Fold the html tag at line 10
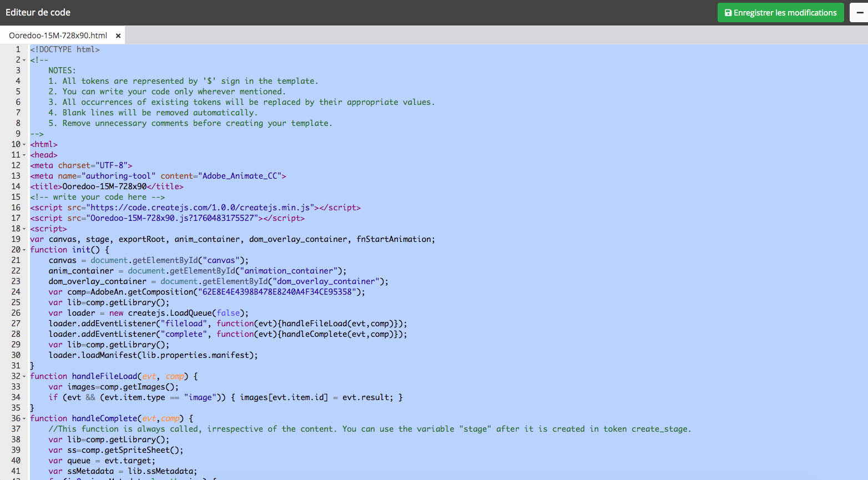868x480 pixels. coord(24,144)
